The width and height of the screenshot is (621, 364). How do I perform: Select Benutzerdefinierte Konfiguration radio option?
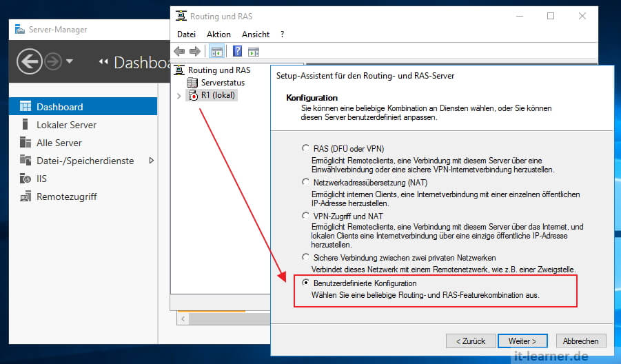305,283
